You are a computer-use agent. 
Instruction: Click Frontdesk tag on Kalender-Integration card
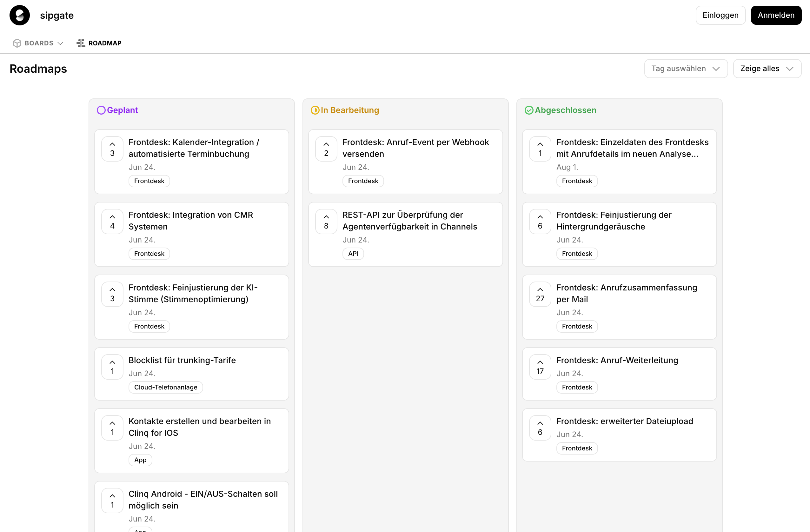tap(149, 181)
